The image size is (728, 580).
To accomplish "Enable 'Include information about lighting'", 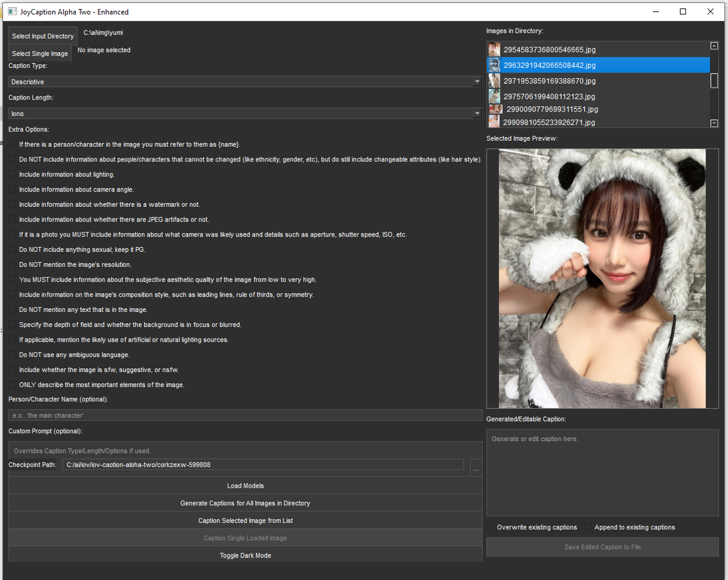I will click(x=12, y=174).
